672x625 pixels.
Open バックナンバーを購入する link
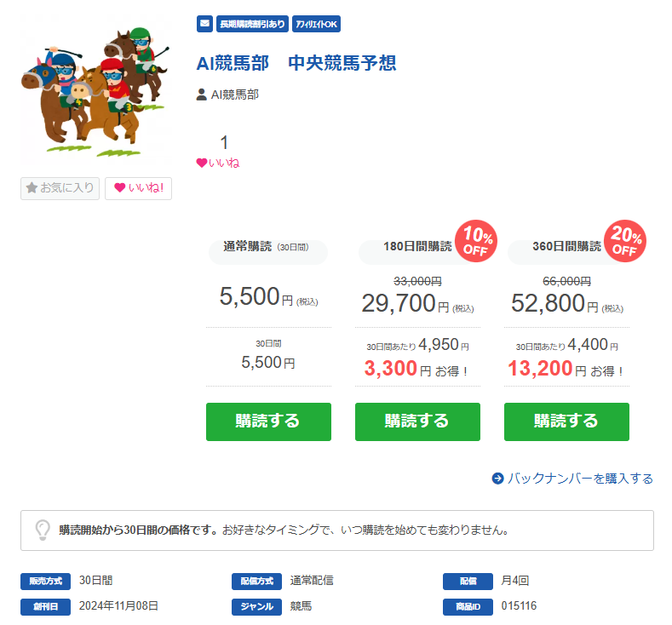[x=580, y=478]
